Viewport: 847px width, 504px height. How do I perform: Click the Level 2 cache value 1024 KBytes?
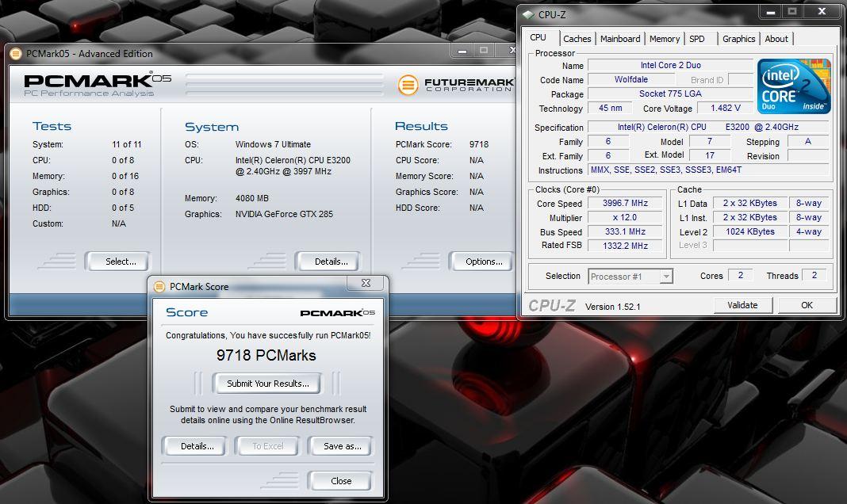[x=749, y=231]
